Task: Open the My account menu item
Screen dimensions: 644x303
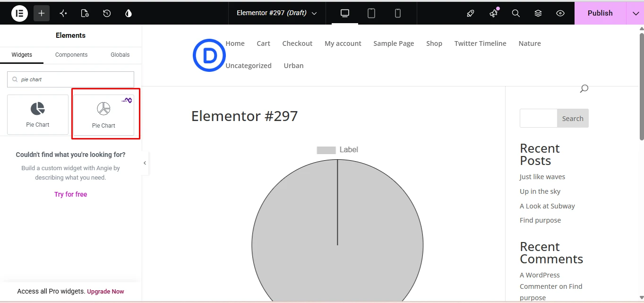Action: point(343,43)
